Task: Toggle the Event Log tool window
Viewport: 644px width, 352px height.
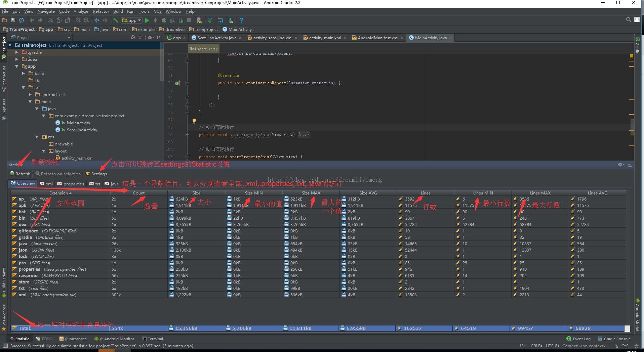Action: coord(578,339)
